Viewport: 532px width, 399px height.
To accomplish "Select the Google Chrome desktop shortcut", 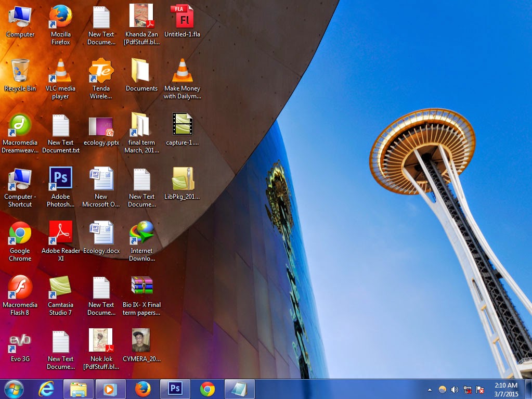I will click(x=20, y=241).
